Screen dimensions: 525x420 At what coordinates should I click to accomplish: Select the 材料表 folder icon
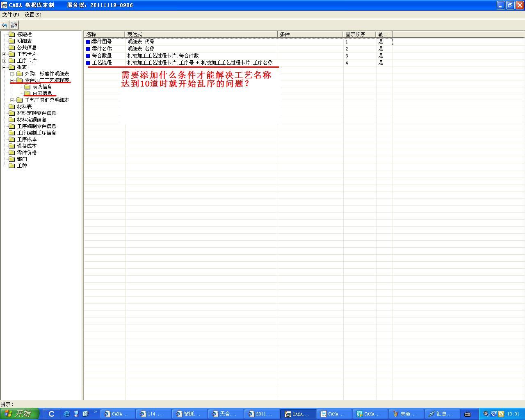(11, 107)
